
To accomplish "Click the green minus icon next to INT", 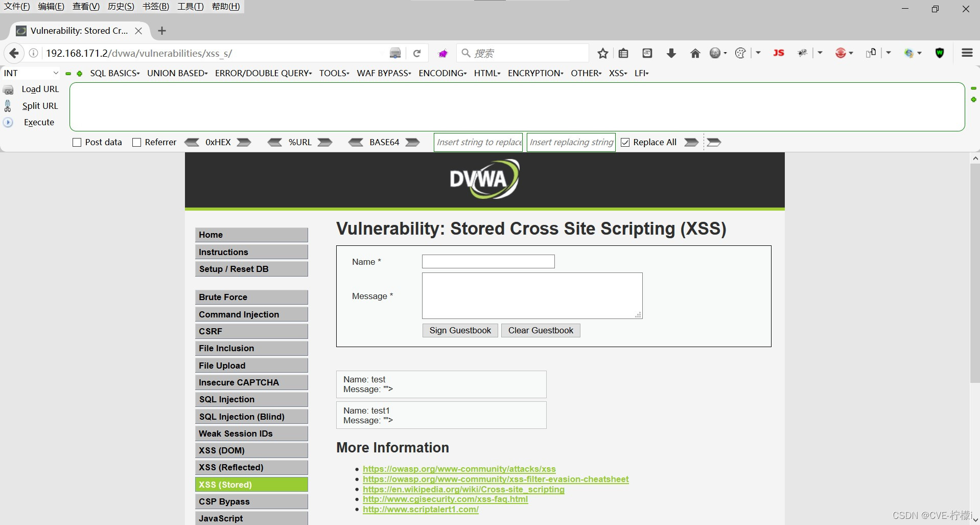I will 68,74.
